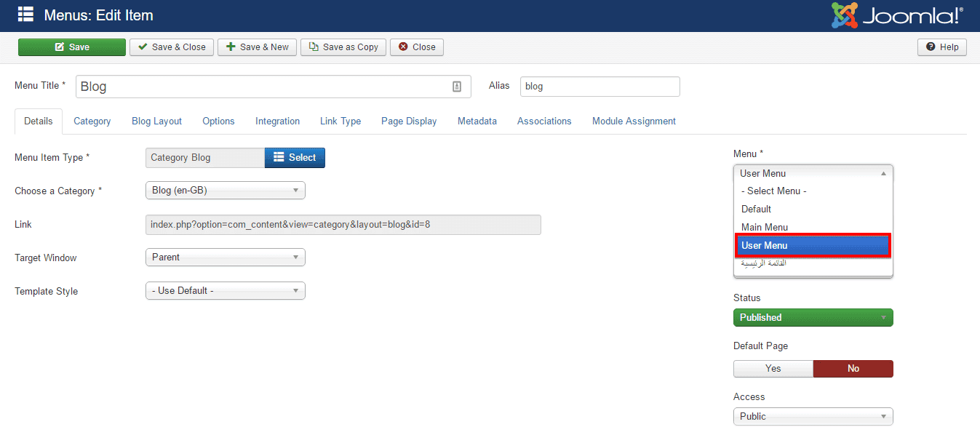This screenshot has width=980, height=435.
Task: Expand the Choose a Category dropdown
Action: coord(226,191)
